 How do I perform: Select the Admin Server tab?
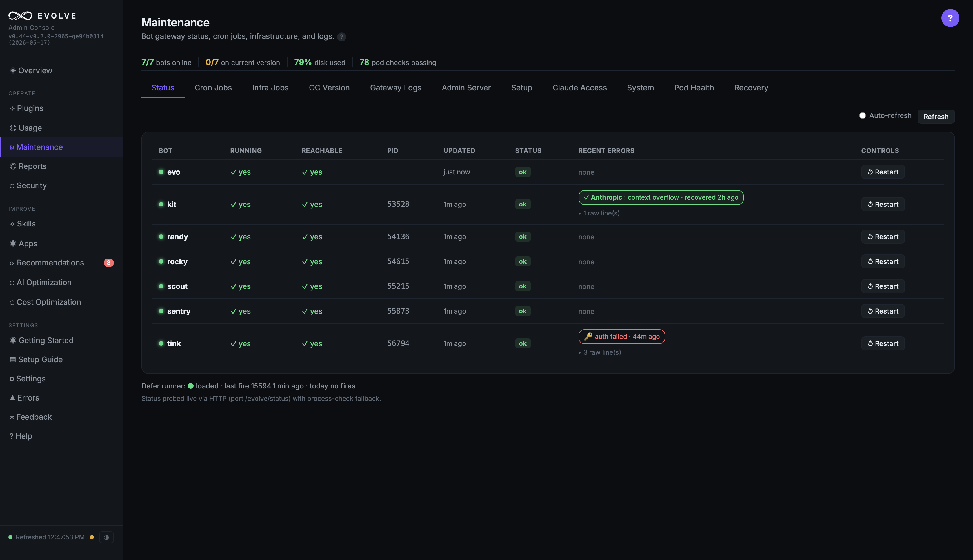click(x=466, y=88)
